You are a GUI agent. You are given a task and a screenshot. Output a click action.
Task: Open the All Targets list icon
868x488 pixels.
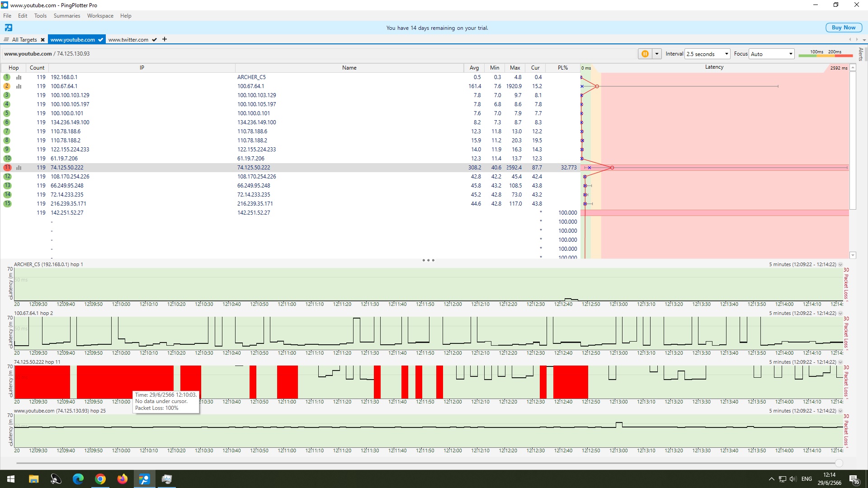click(x=6, y=40)
